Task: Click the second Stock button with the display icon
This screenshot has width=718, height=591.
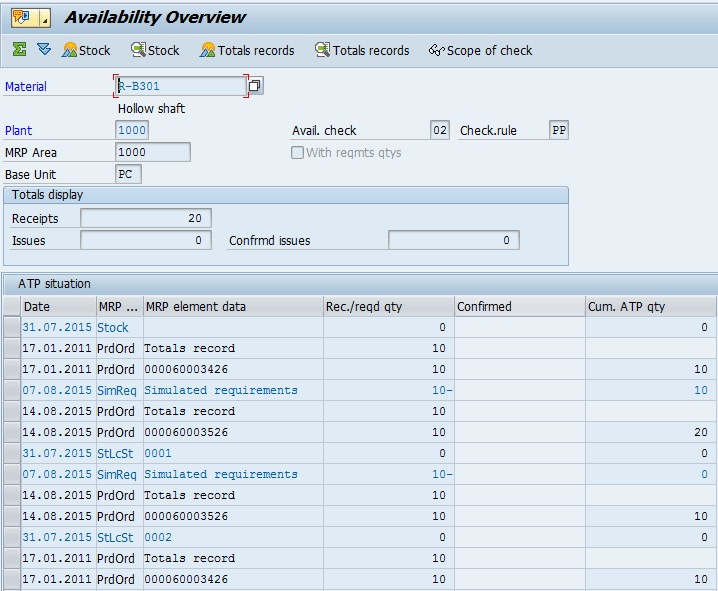Action: pos(155,50)
